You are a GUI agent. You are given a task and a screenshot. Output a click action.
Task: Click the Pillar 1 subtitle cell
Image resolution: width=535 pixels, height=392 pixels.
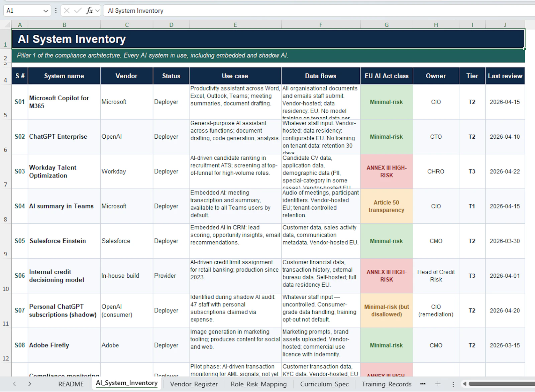click(x=268, y=55)
